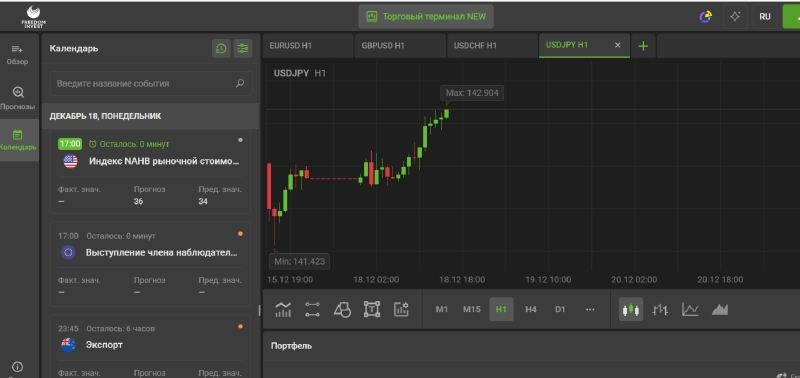Click the sparkle icon in top bar
This screenshot has height=378, width=800.
(735, 16)
